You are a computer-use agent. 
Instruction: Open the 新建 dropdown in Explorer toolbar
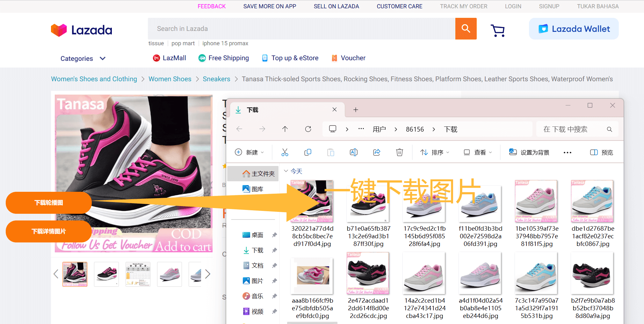point(250,152)
